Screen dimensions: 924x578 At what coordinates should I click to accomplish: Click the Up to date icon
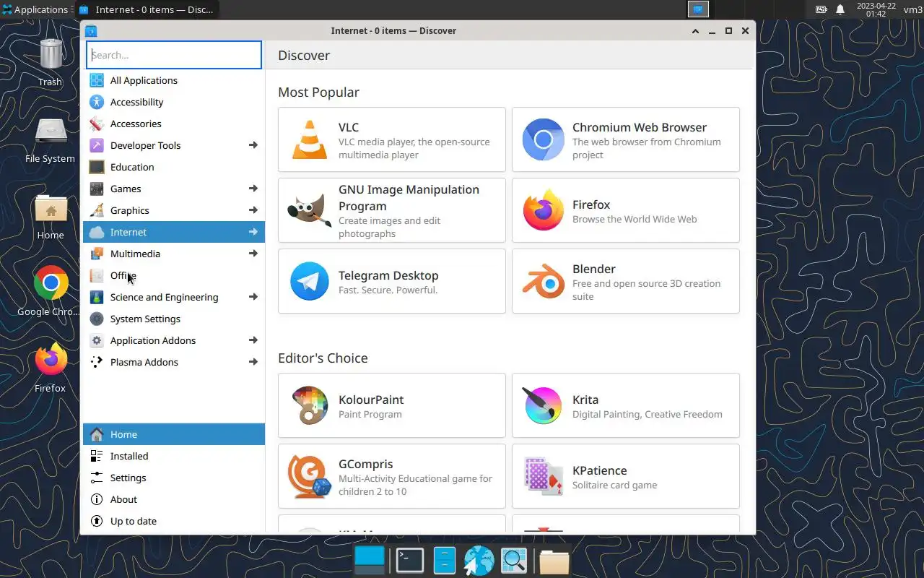(x=97, y=521)
